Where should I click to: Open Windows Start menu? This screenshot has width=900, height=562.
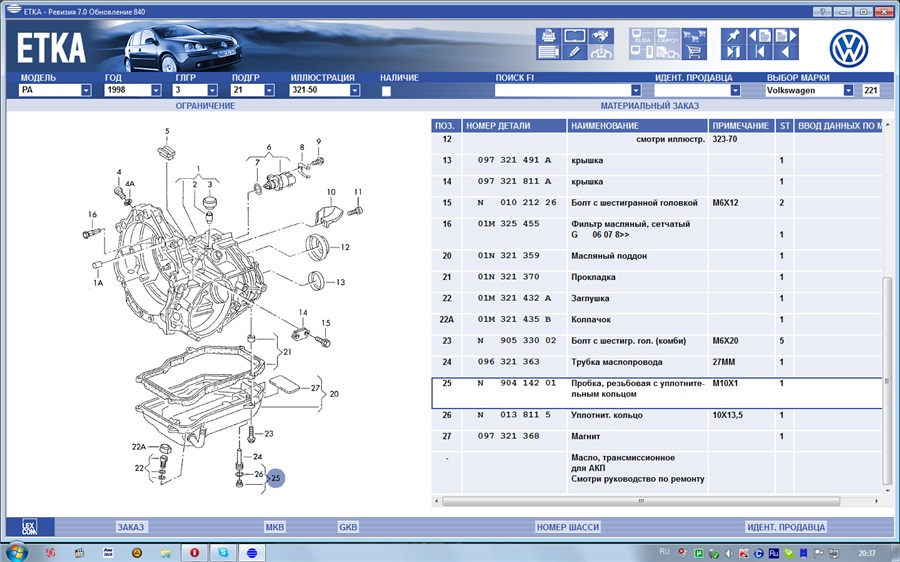pyautogui.click(x=15, y=552)
